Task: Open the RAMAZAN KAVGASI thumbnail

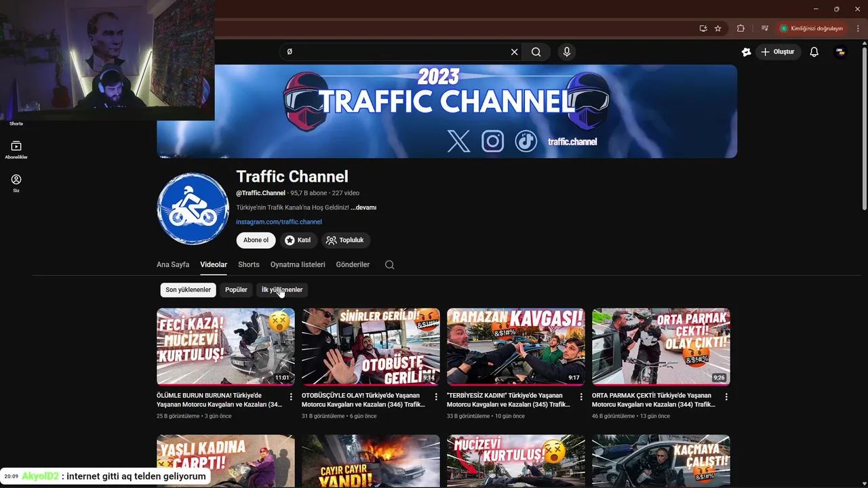Action: pos(516,347)
